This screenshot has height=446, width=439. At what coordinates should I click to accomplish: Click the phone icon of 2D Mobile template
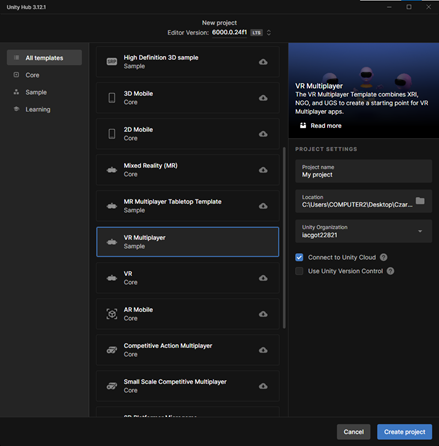112,134
